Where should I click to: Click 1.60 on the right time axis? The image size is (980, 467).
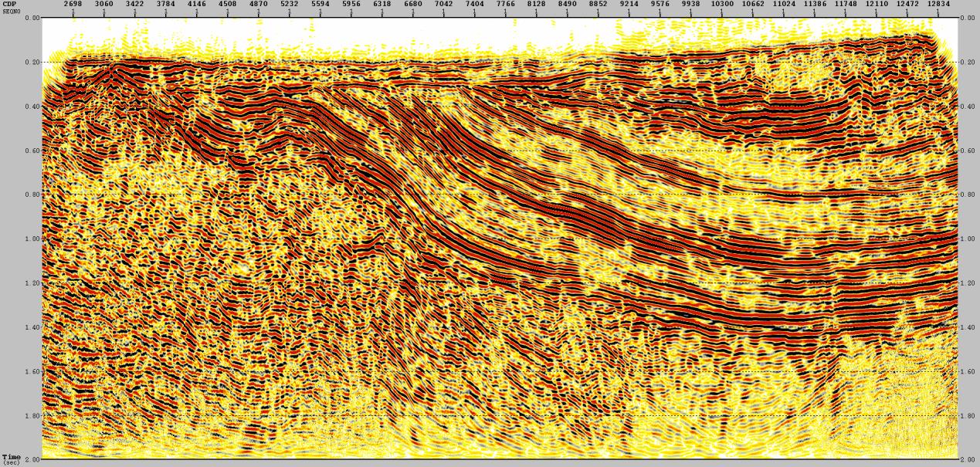[x=968, y=372]
